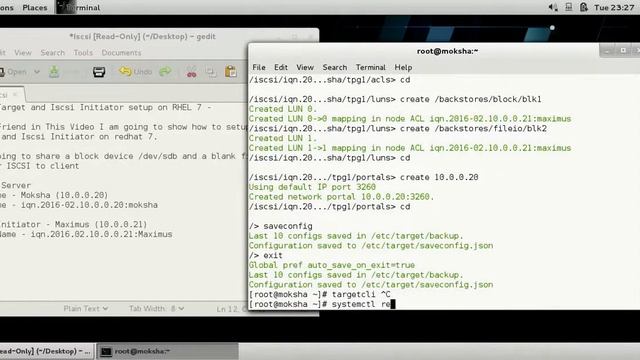Click the terminal icon in bottom taskbar
The width and height of the screenshot is (640, 360).
(106, 351)
